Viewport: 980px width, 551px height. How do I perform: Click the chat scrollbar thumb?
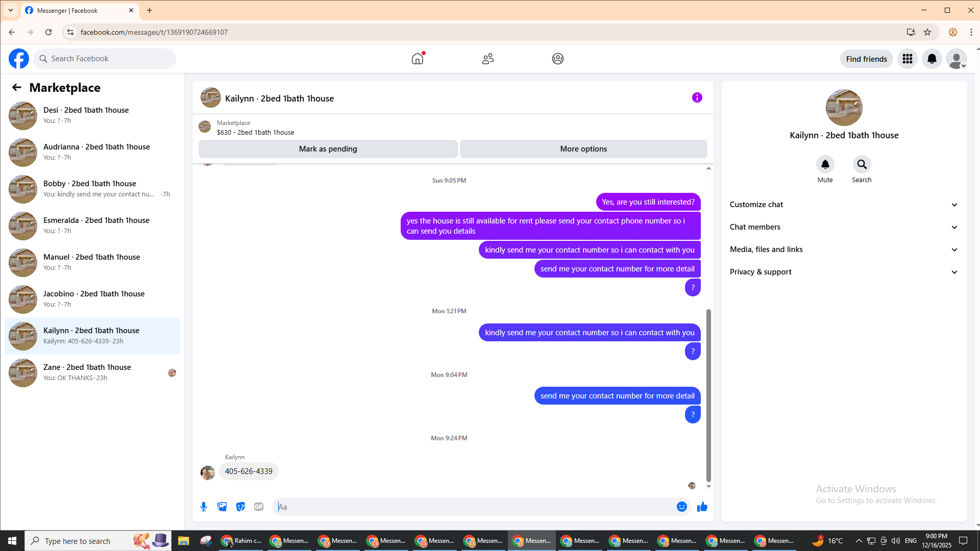(x=708, y=395)
